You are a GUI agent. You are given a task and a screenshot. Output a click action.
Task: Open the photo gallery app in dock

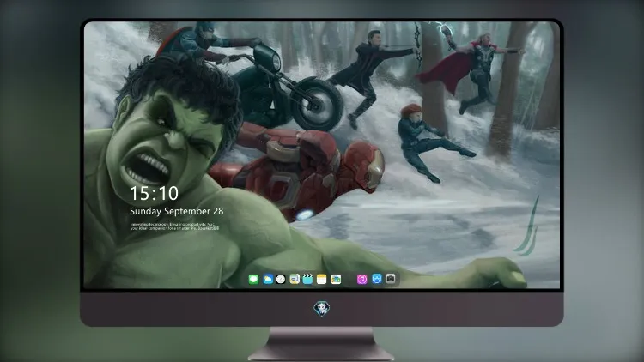pos(336,280)
